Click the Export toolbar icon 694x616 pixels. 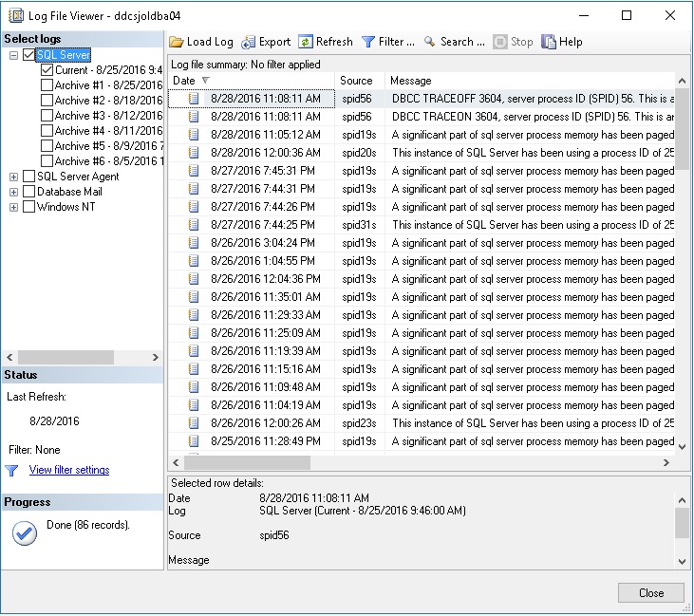click(x=249, y=42)
